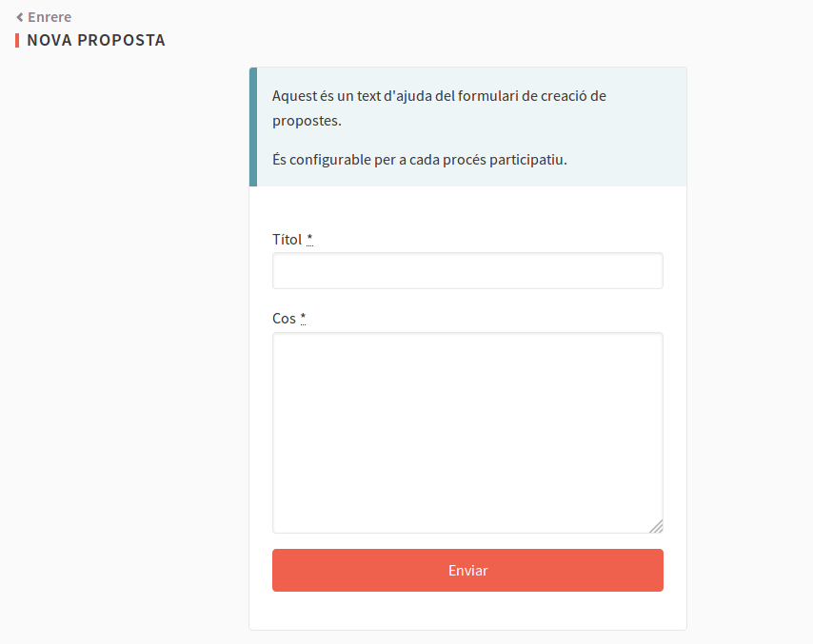The height and width of the screenshot is (644, 813).
Task: Click the Cos field label
Action: [x=282, y=318]
